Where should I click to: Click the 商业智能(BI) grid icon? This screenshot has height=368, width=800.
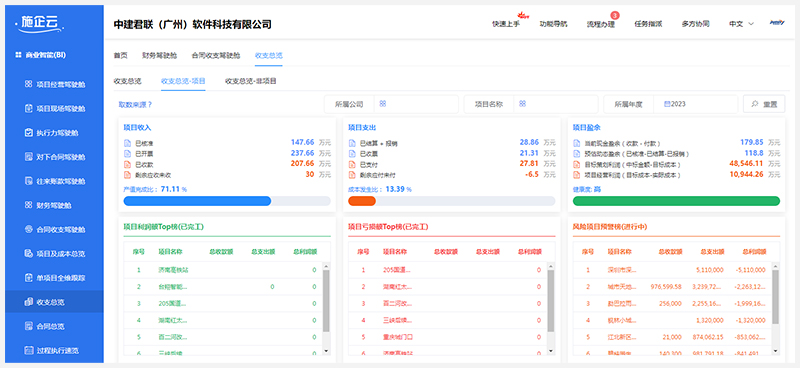pyautogui.click(x=18, y=55)
